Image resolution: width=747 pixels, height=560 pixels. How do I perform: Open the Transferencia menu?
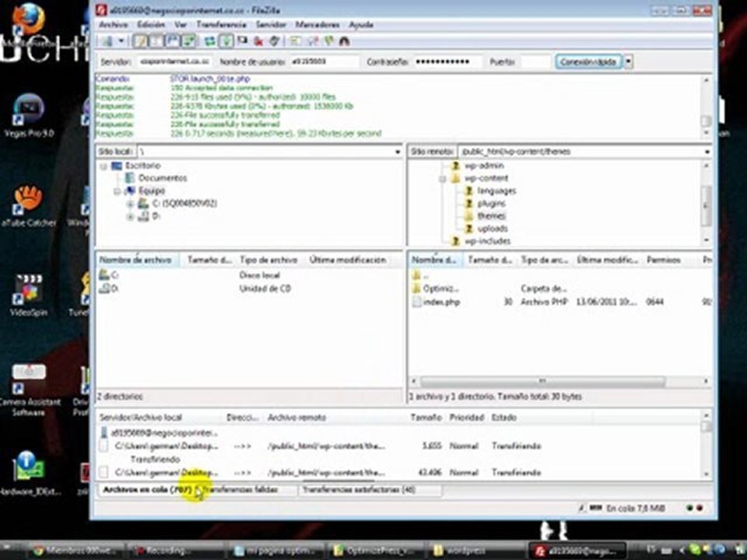click(x=221, y=25)
